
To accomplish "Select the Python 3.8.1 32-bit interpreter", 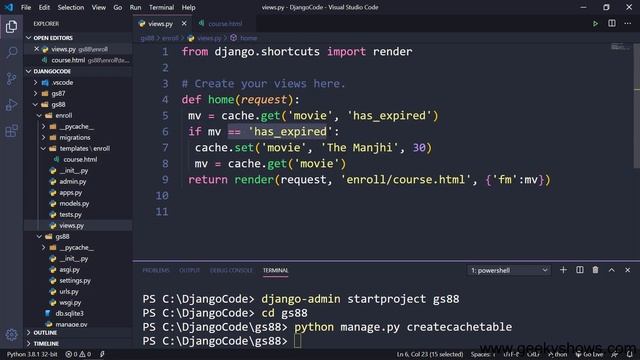I will [32, 354].
